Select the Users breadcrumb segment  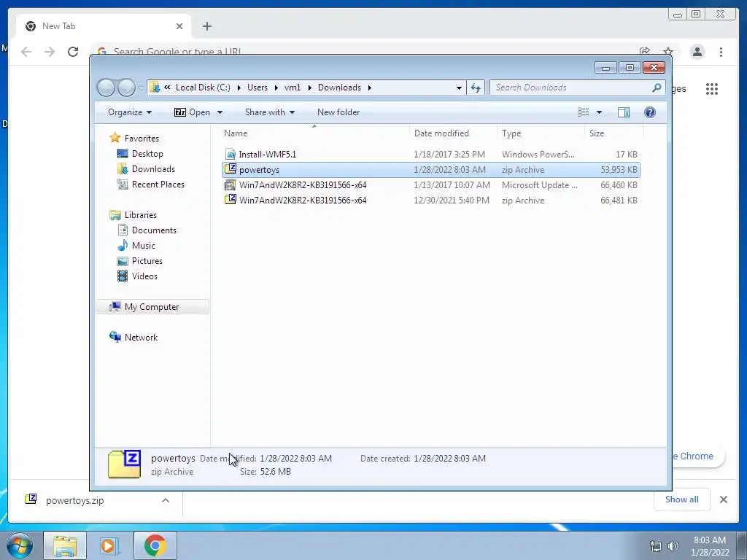pos(258,87)
